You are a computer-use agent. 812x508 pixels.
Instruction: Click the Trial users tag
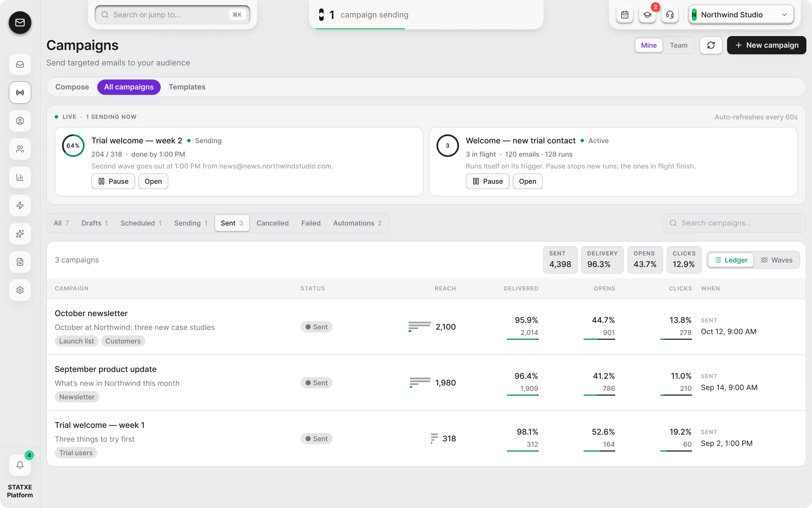coord(76,453)
